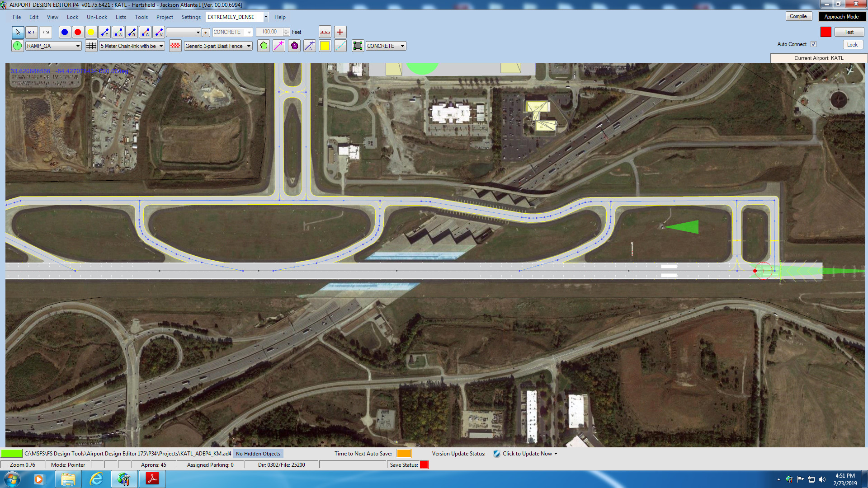Click the Undo icon
Viewport: 868px width, 488px height.
click(x=31, y=32)
